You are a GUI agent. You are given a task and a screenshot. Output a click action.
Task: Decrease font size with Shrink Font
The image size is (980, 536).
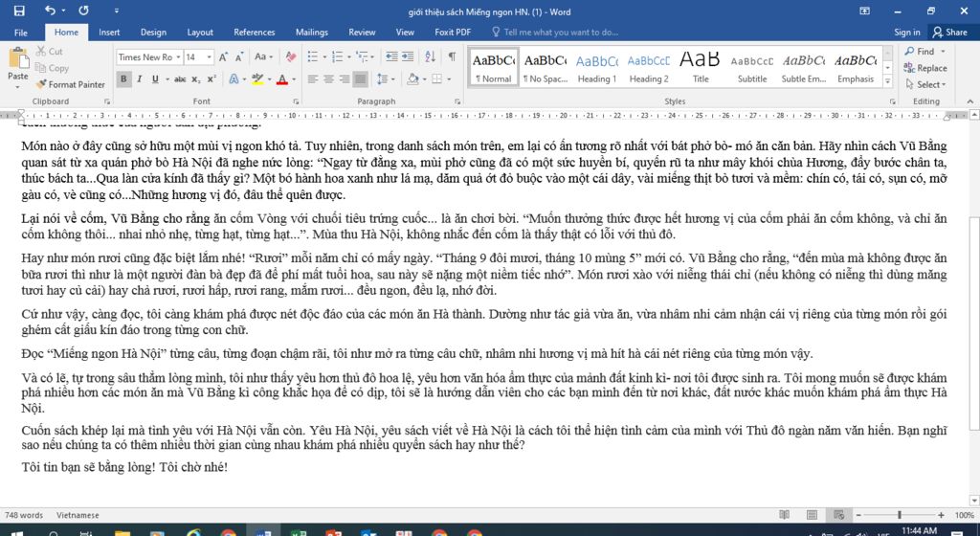tap(238, 56)
